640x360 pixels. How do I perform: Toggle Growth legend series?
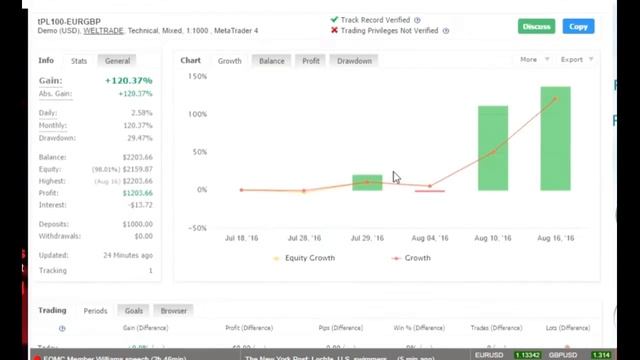coord(411,258)
